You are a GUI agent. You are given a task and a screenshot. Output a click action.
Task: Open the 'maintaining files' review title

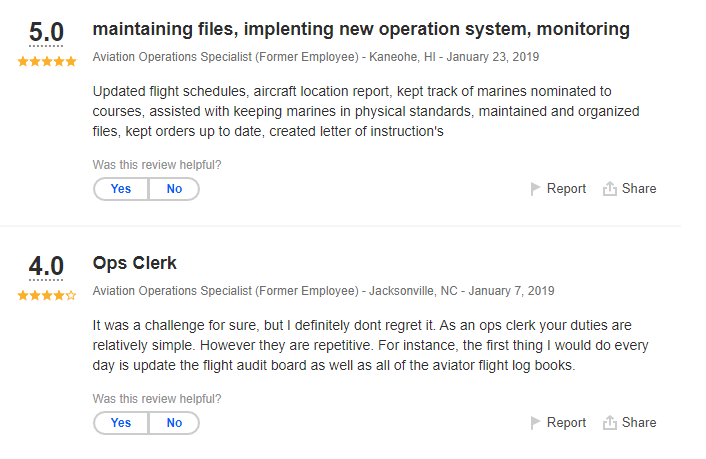point(361,29)
